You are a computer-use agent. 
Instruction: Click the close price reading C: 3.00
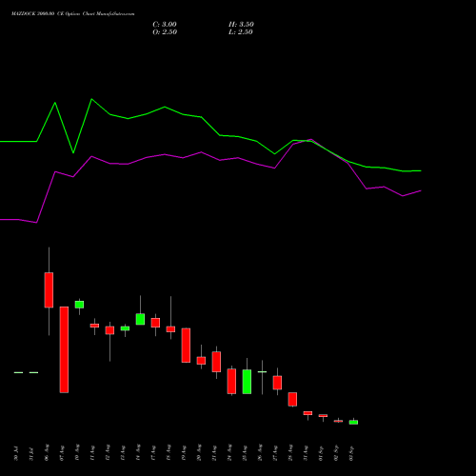point(165,25)
